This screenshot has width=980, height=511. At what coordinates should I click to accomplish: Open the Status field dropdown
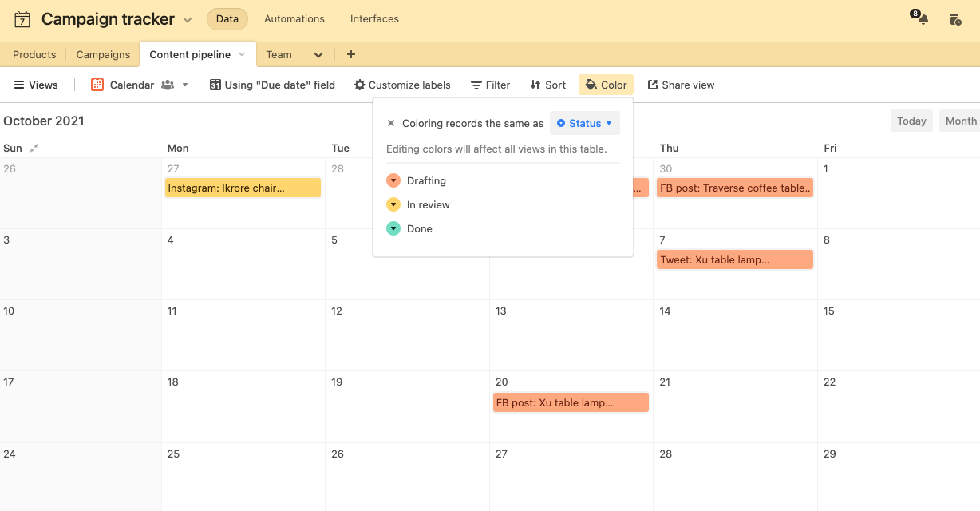(585, 124)
